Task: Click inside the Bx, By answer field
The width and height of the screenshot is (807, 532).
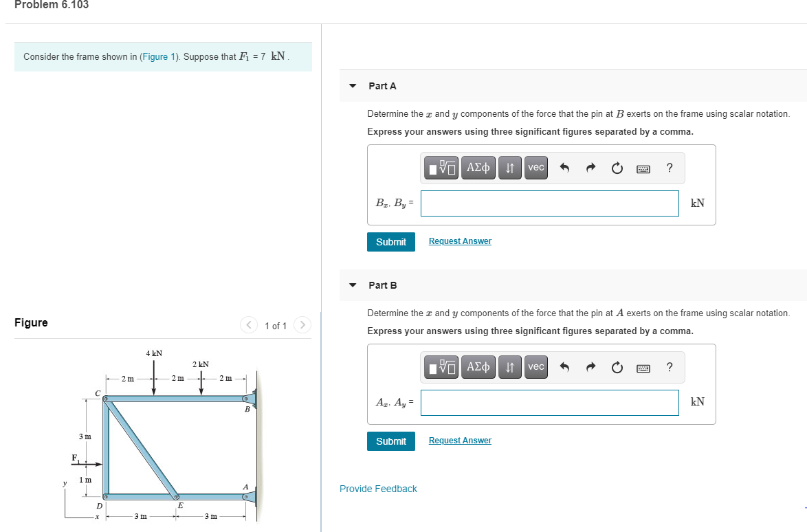Action: click(x=549, y=203)
